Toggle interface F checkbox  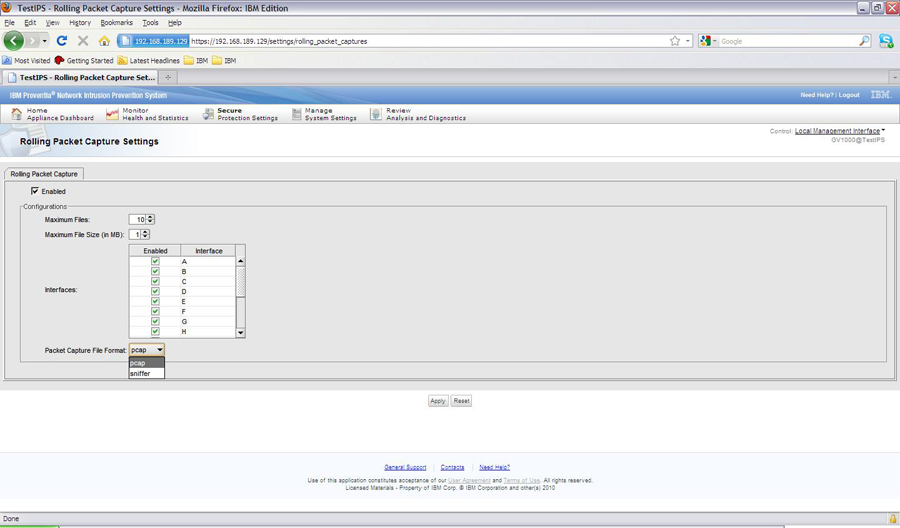(x=155, y=311)
